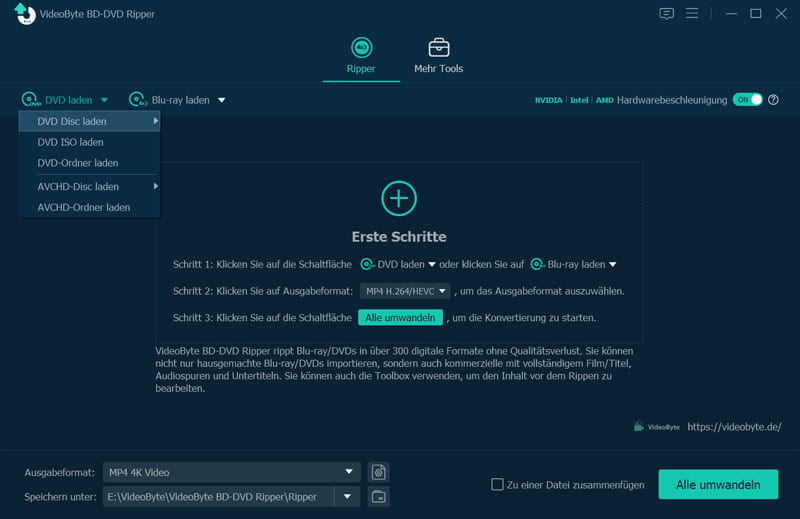Open the save folder icon

coord(378,496)
